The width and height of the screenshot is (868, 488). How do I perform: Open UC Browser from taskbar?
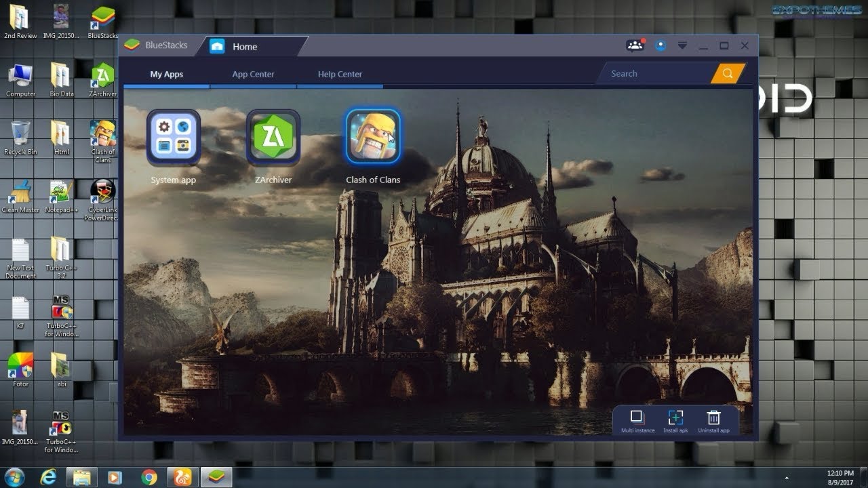183,477
